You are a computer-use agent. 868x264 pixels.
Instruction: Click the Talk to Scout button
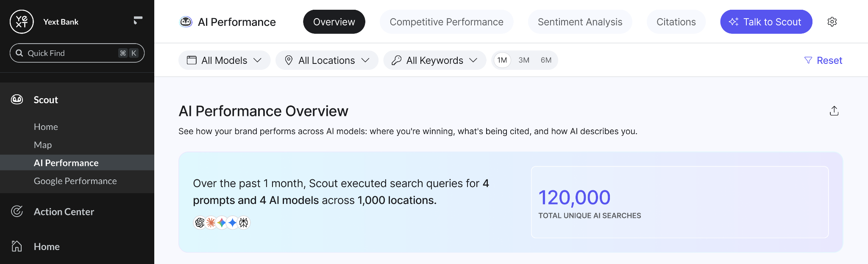766,22
